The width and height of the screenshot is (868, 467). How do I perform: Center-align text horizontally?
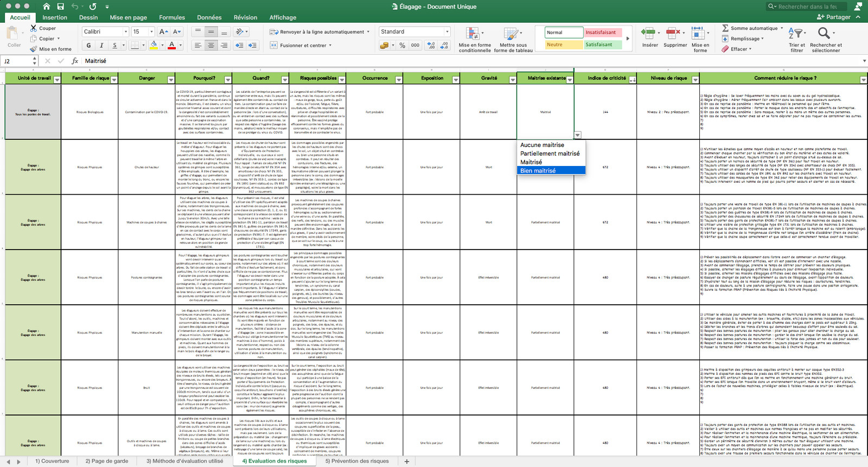[x=211, y=46]
